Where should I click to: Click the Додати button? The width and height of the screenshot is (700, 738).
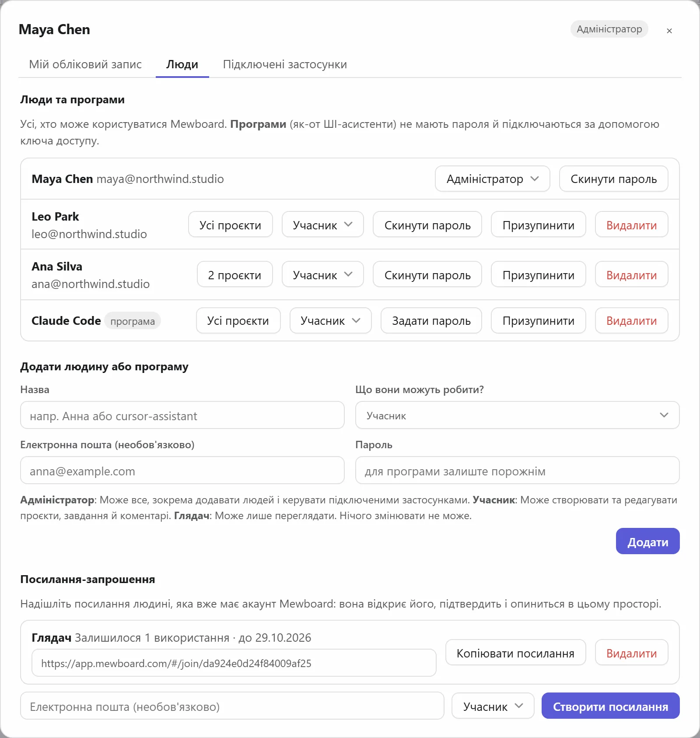pyautogui.click(x=647, y=541)
